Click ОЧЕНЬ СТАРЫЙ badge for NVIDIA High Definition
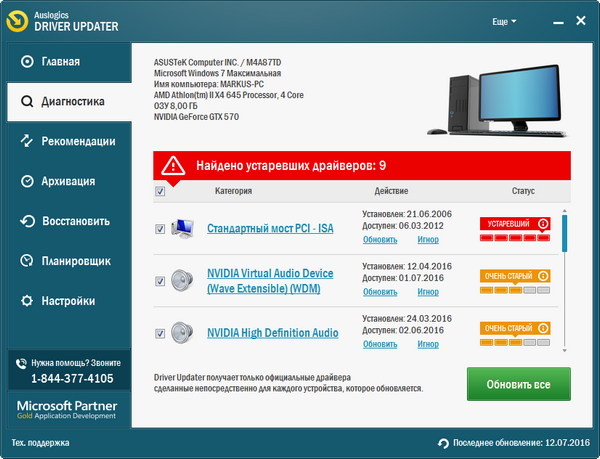Viewport: 600px width, 459px height. [x=515, y=329]
